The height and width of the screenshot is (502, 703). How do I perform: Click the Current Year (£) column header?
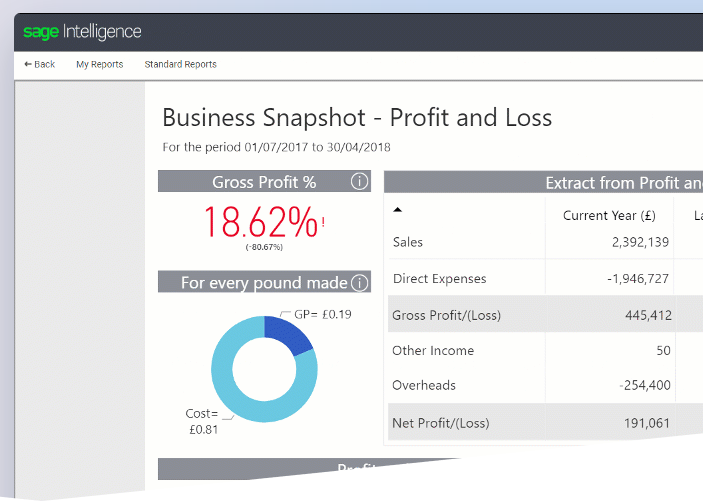pyautogui.click(x=609, y=215)
